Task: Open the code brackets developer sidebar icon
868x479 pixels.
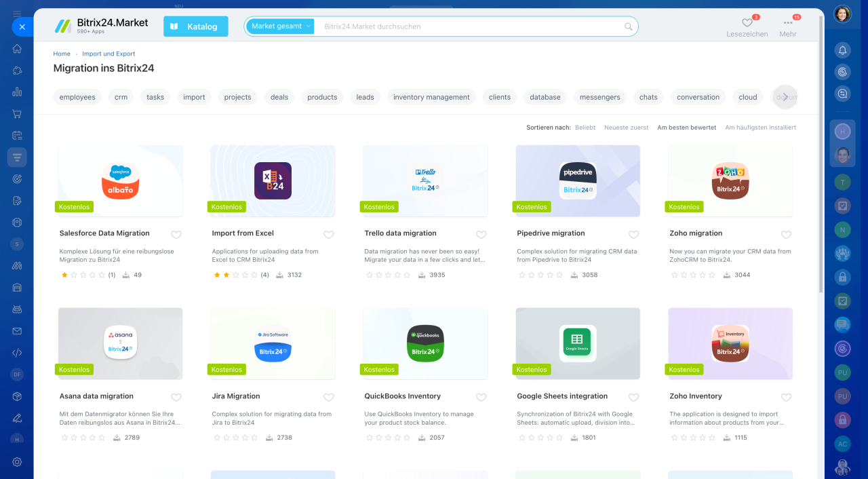Action: (17, 353)
